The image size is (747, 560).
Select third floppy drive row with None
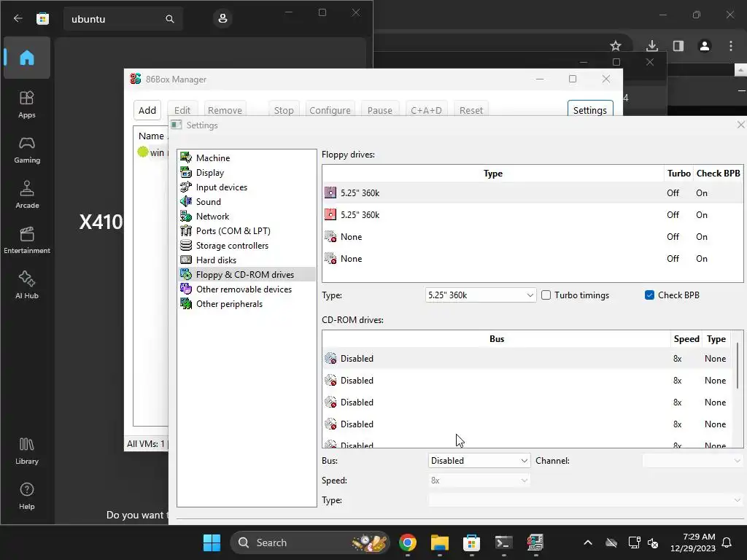[x=532, y=237]
